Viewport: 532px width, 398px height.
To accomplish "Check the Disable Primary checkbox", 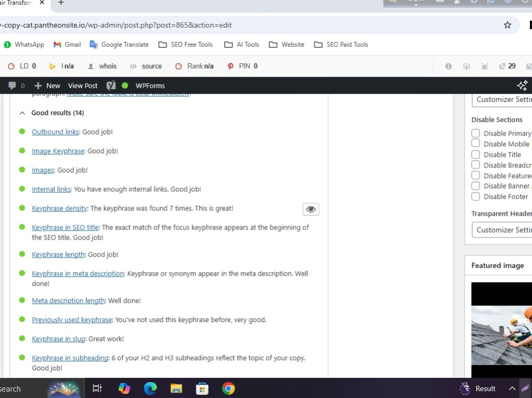I will pyautogui.click(x=476, y=133).
